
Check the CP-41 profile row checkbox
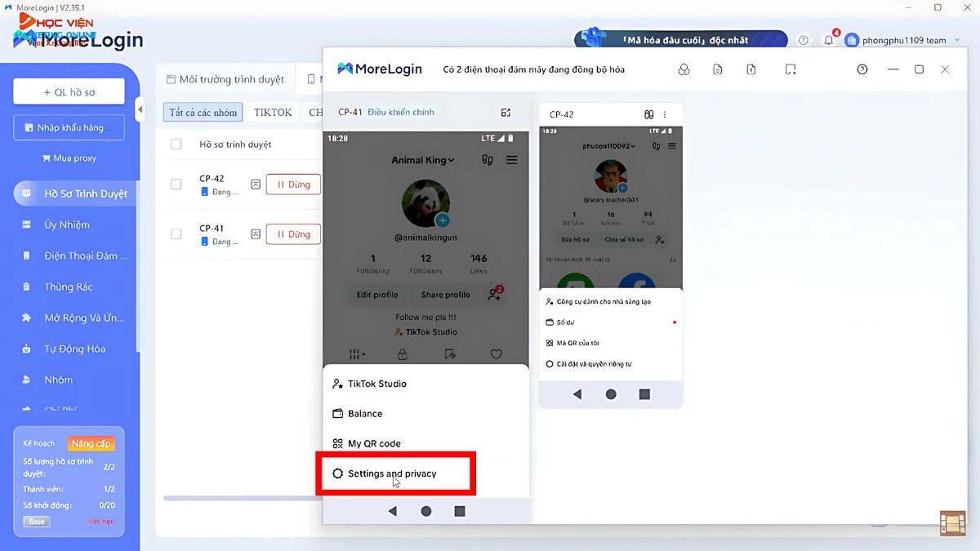tap(176, 234)
